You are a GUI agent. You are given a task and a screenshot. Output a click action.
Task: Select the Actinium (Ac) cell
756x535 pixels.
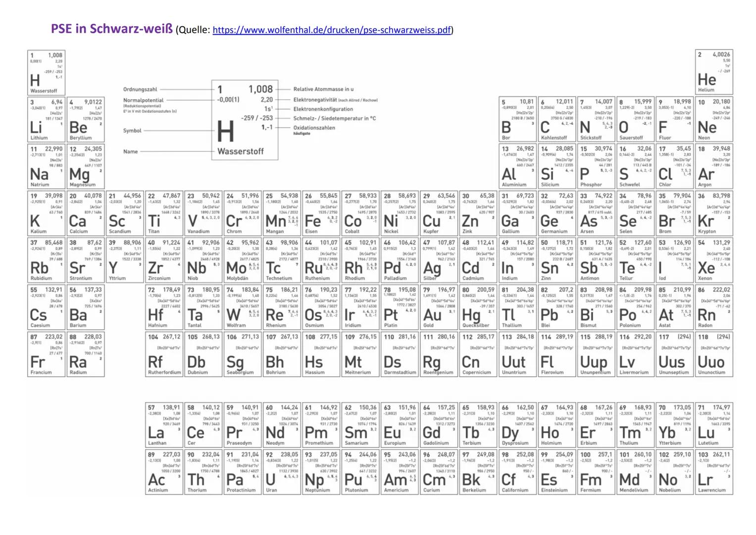click(164, 472)
